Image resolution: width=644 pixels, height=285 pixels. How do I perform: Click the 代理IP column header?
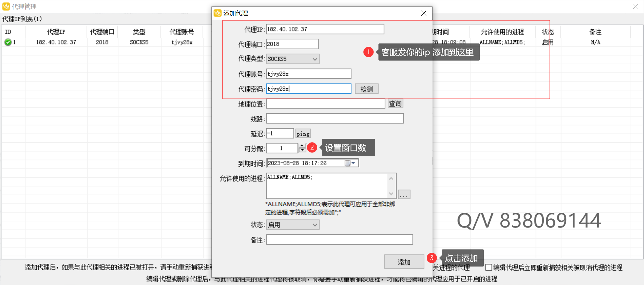click(x=56, y=32)
